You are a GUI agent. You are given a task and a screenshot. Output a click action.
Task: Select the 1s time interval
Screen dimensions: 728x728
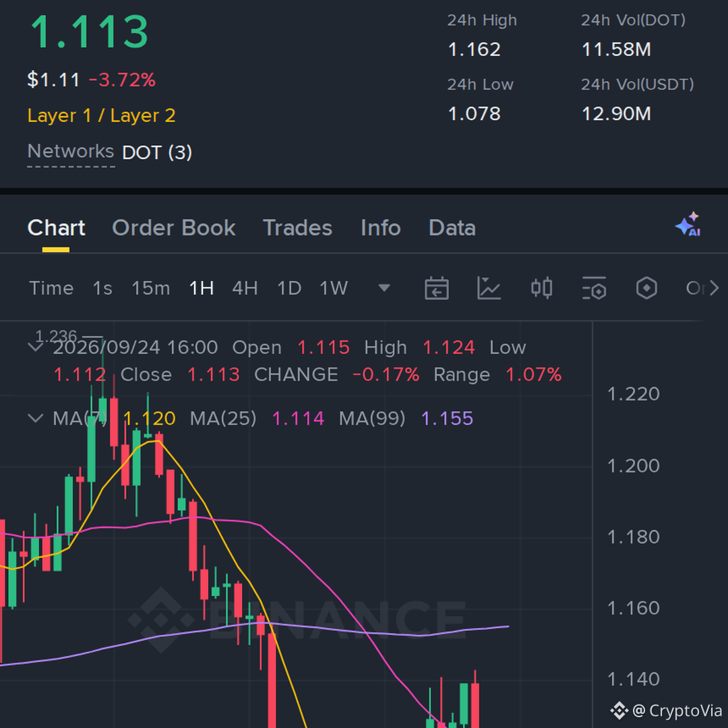point(102,289)
